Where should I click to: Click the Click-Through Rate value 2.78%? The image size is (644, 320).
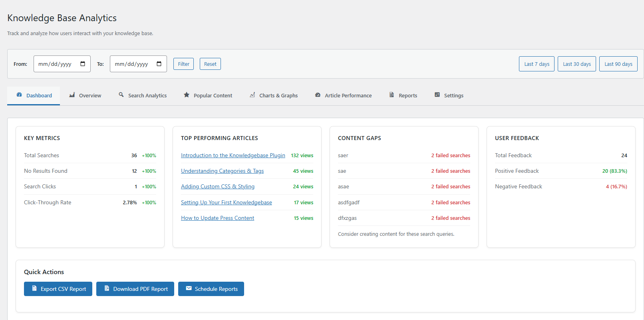coord(130,202)
